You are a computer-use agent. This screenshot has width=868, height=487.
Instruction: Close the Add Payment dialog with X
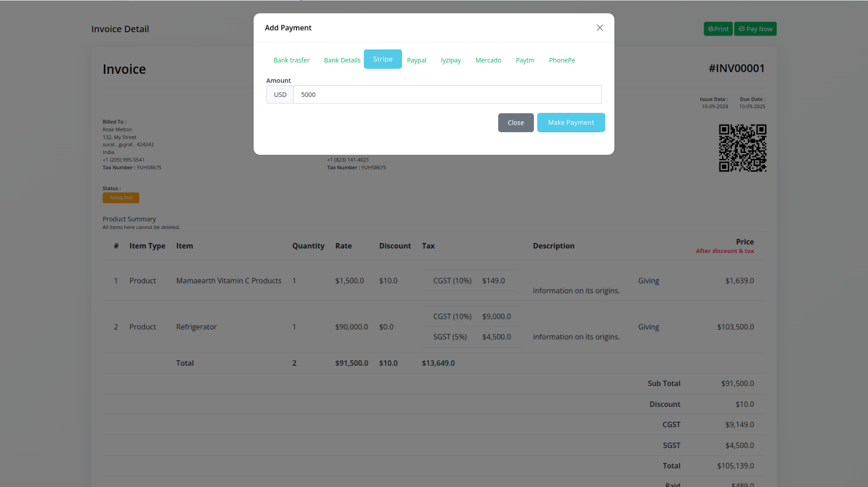600,28
